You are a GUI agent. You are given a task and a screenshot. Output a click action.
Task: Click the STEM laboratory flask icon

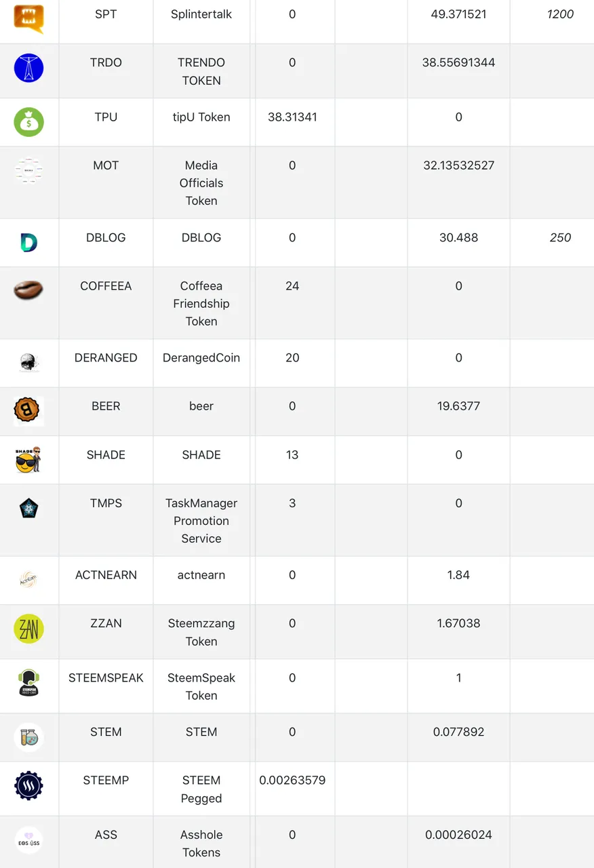[x=28, y=737]
